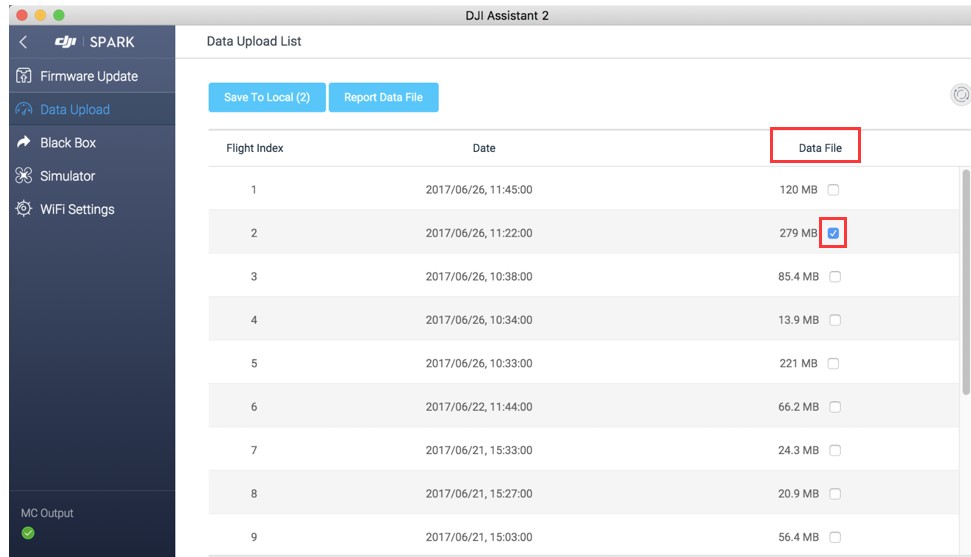Check the 20.9 MB file checkbox
The width and height of the screenshot is (971, 557).
point(835,493)
